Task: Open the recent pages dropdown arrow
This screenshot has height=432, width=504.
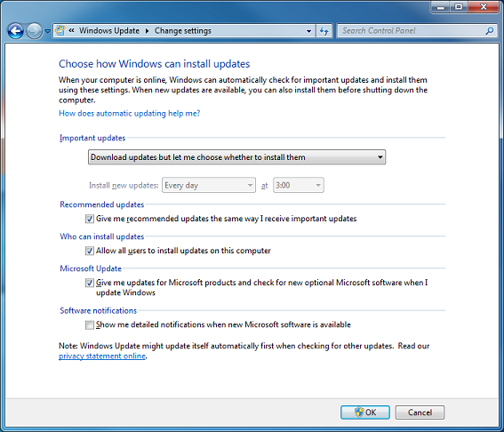Action: point(48,31)
